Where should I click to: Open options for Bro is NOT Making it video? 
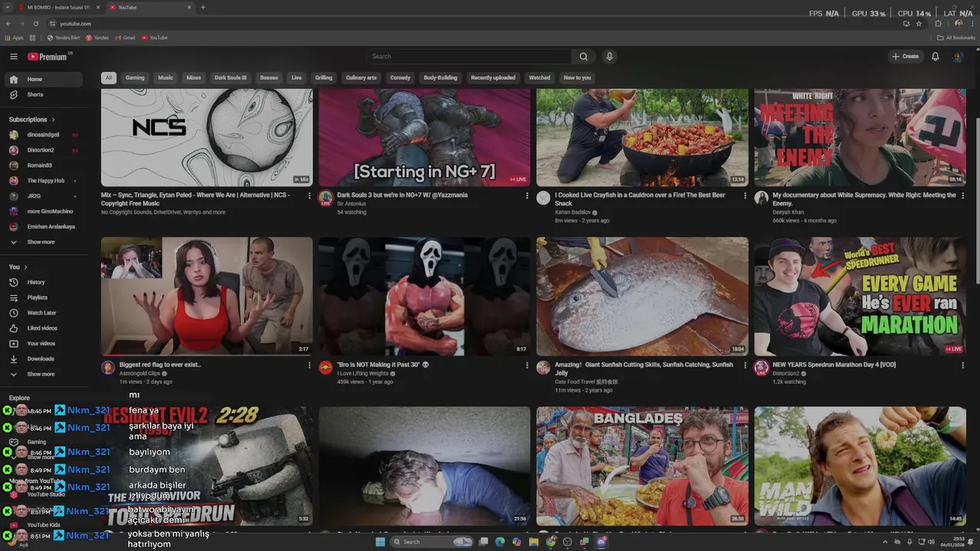527,366
